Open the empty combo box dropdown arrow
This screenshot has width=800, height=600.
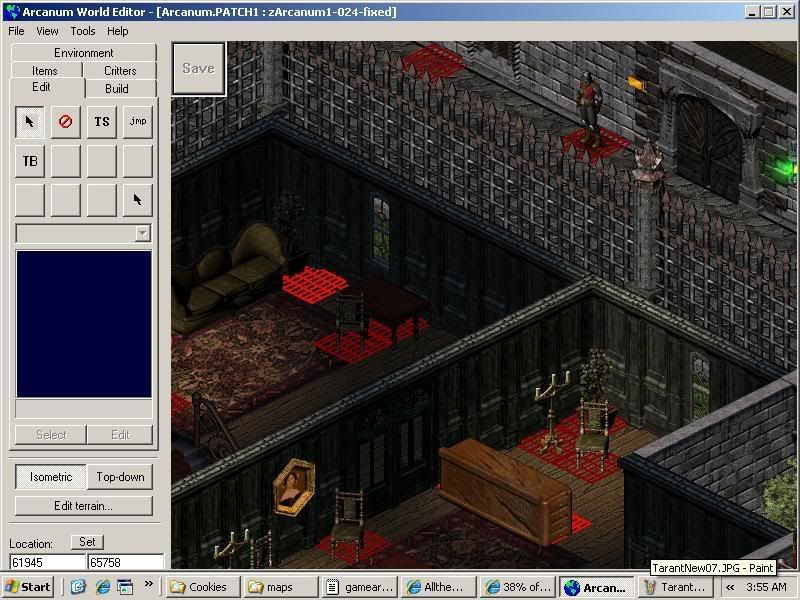143,233
